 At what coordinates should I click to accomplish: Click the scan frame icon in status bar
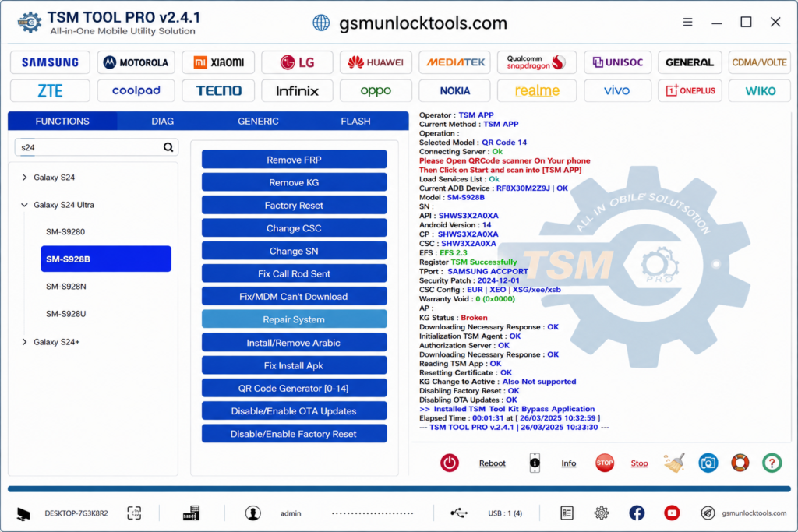coord(134,513)
